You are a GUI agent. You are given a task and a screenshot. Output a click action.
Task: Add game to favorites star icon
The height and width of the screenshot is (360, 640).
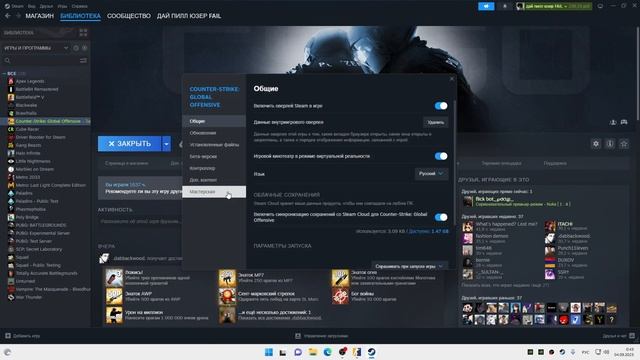[x=624, y=144]
